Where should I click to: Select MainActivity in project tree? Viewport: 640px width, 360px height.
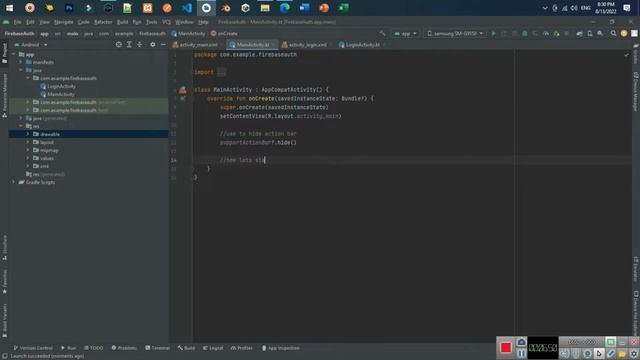point(58,94)
